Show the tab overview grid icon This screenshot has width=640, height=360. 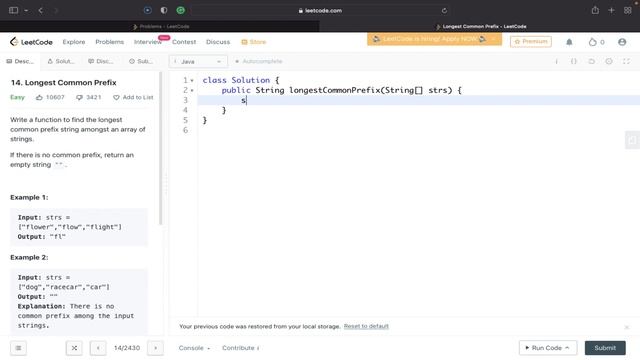pos(628,10)
